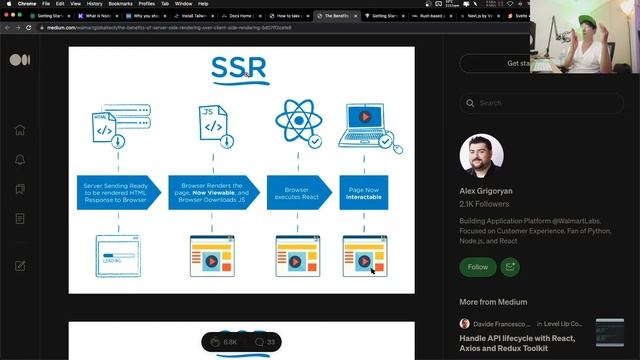Open the File menu
This screenshot has width=640, height=360.
click(x=46, y=4)
